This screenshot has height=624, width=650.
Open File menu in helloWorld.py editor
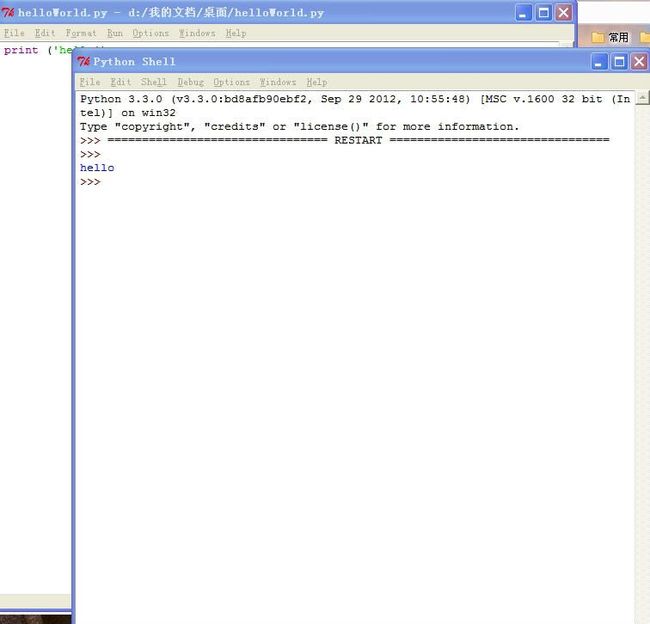click(x=14, y=33)
